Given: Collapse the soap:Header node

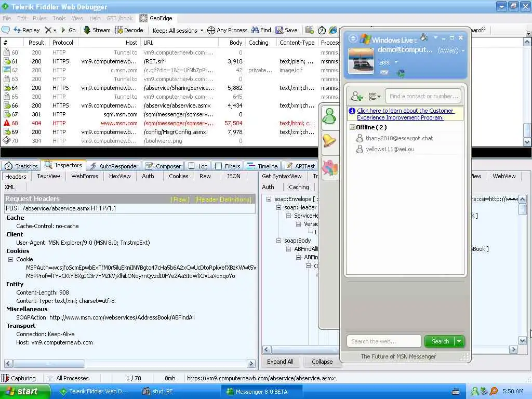Looking at the screenshot, I should coord(278,207).
